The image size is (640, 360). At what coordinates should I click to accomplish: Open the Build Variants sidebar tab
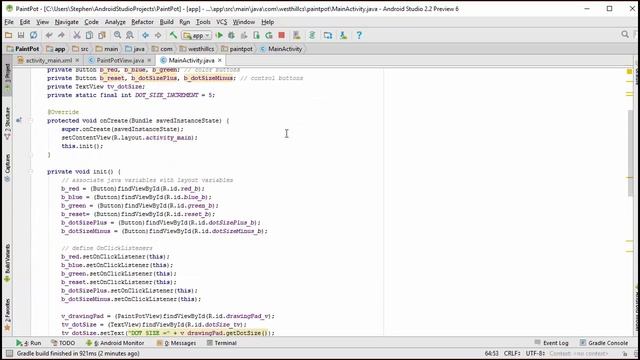click(x=7, y=264)
